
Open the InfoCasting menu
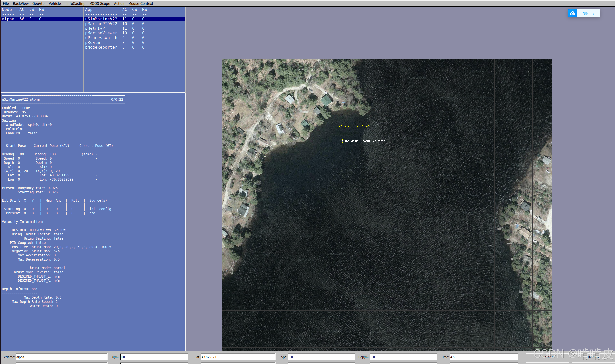pyautogui.click(x=76, y=4)
